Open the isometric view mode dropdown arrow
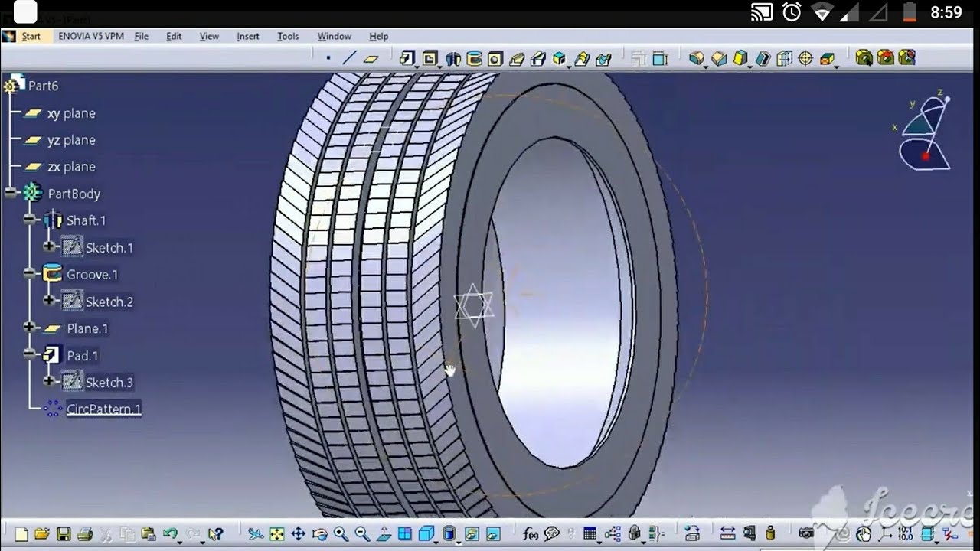980x551 pixels. 436,543
